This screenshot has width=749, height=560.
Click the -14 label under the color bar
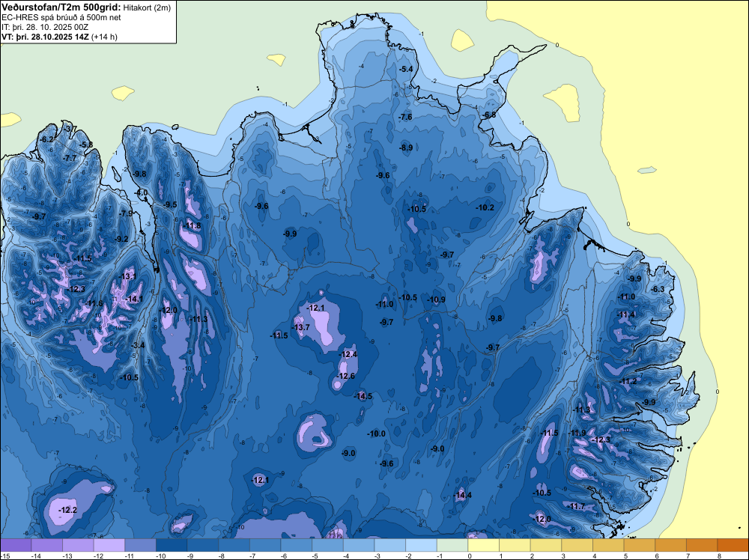pos(35,556)
